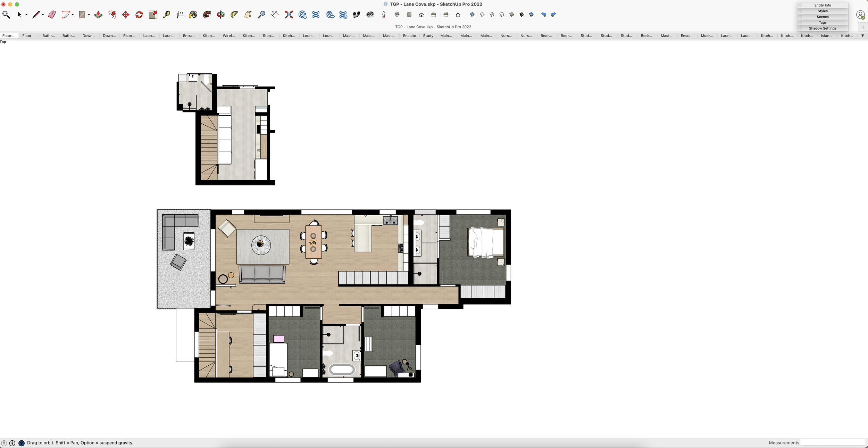The width and height of the screenshot is (868, 448).
Task: Show hidden scene tabs overflow arrow
Action: [862, 36]
